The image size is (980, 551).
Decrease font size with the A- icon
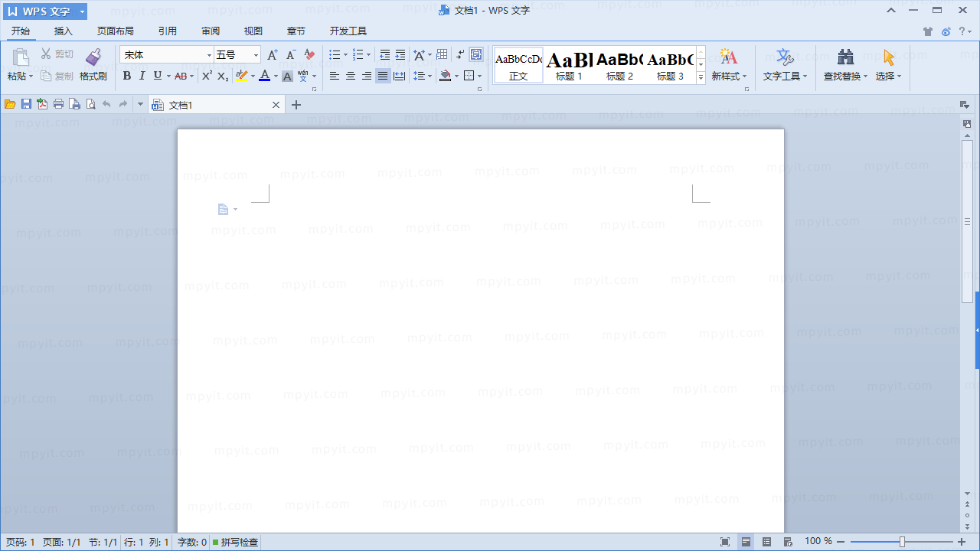[x=291, y=55]
